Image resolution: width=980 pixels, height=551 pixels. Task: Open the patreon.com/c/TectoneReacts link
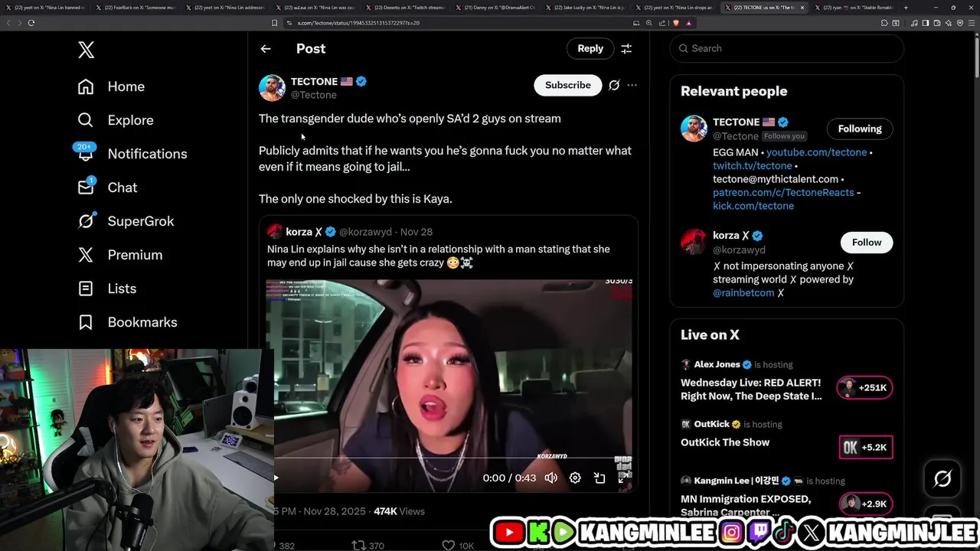[783, 192]
